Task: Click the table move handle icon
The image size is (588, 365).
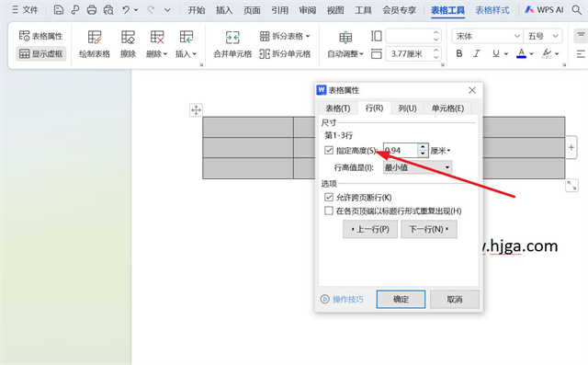Action: point(196,110)
